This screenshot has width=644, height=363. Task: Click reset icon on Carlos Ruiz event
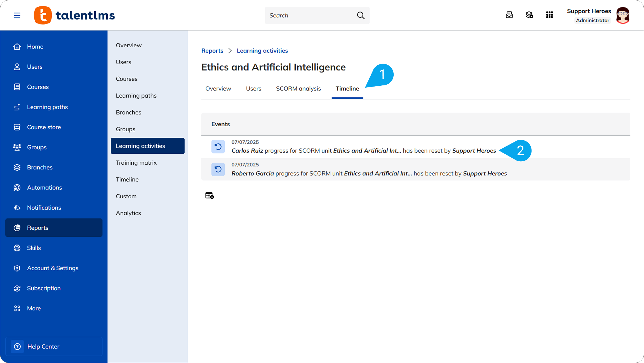click(x=218, y=146)
